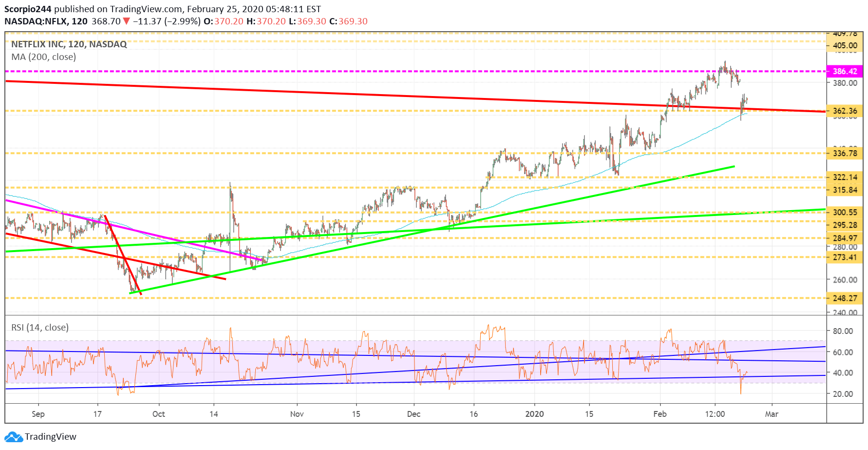Select the NETFLIX INC, 120, NASDAQ chart title
868x450 pixels.
(x=69, y=44)
